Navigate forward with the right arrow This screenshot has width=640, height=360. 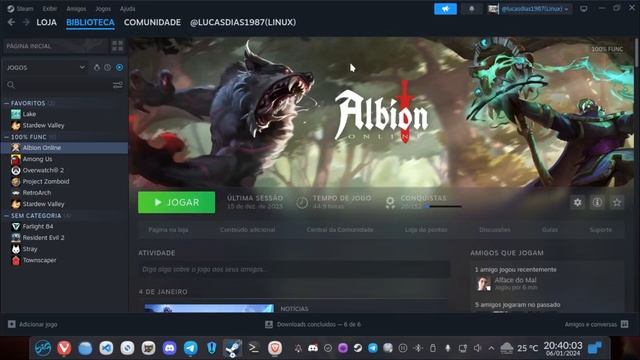click(x=26, y=22)
